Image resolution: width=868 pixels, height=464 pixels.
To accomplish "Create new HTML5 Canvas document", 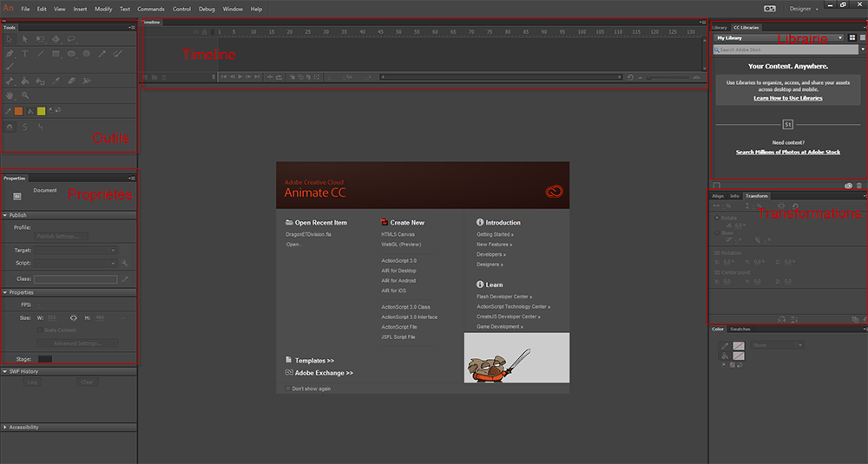I will coord(398,234).
